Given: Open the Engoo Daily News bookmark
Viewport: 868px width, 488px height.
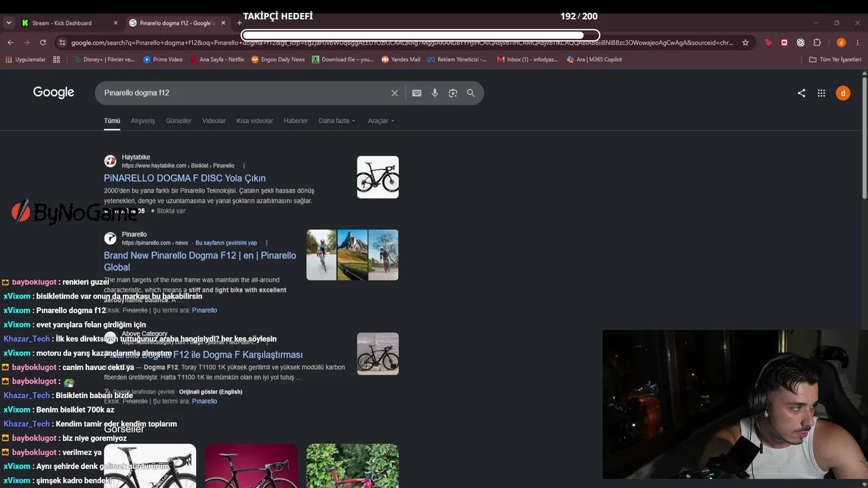Looking at the screenshot, I should pyautogui.click(x=278, y=60).
